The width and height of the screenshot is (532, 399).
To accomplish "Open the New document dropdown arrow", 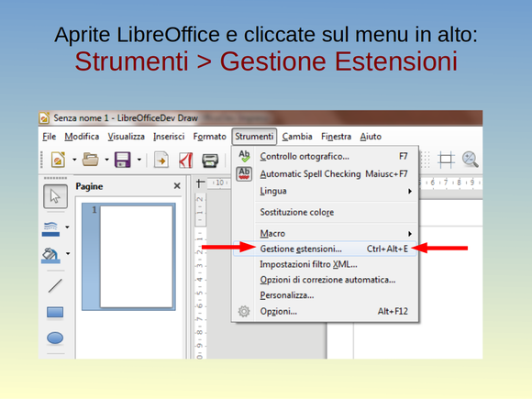I will [74, 160].
